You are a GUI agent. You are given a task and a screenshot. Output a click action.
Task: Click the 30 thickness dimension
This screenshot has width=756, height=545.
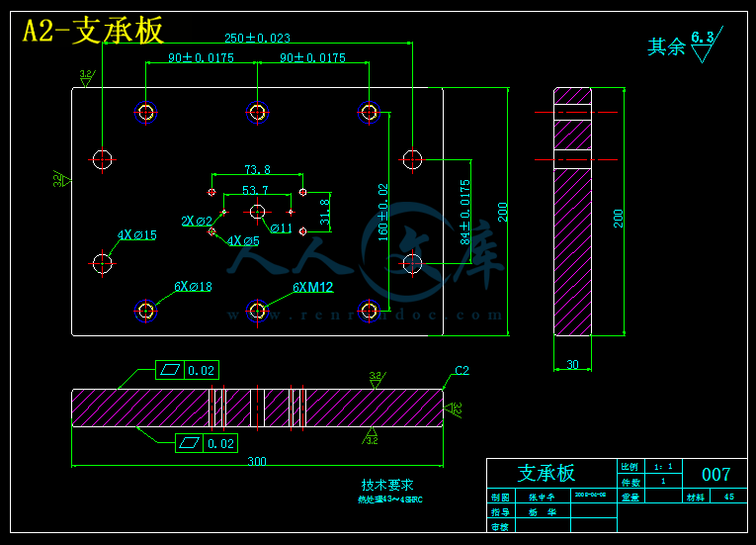coord(572,364)
